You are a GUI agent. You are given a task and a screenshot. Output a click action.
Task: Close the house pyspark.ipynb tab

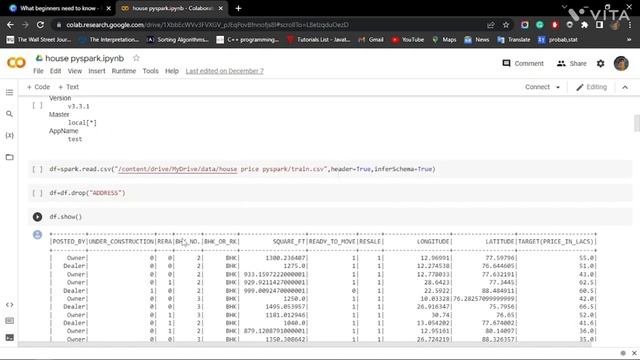[221, 8]
